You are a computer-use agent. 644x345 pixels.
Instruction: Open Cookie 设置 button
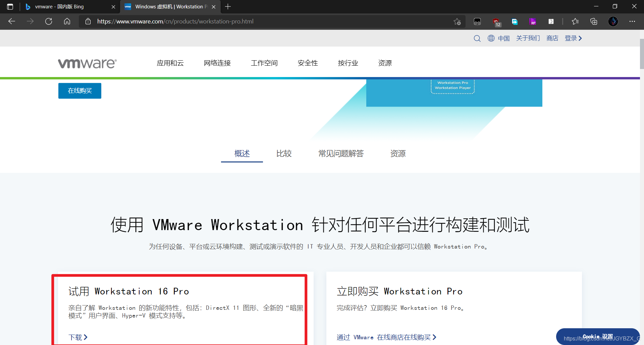tap(598, 337)
